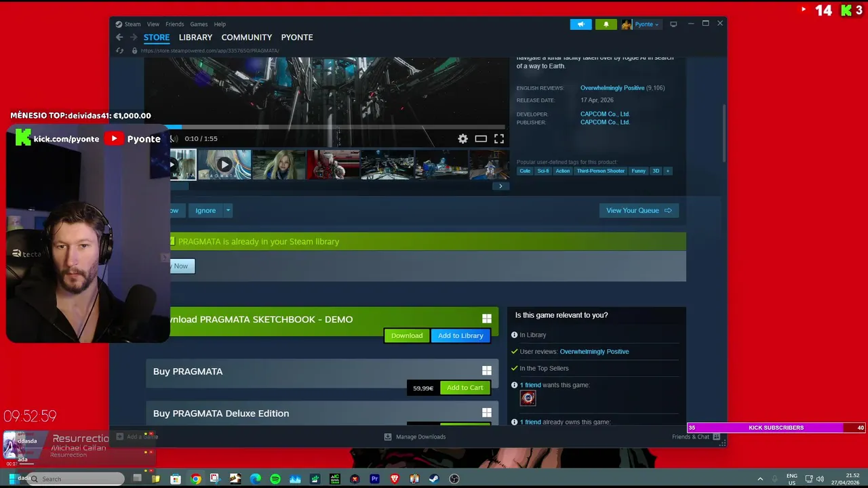The image size is (868, 488).
Task: Switch to the COMMUNITY tab
Action: (247, 37)
